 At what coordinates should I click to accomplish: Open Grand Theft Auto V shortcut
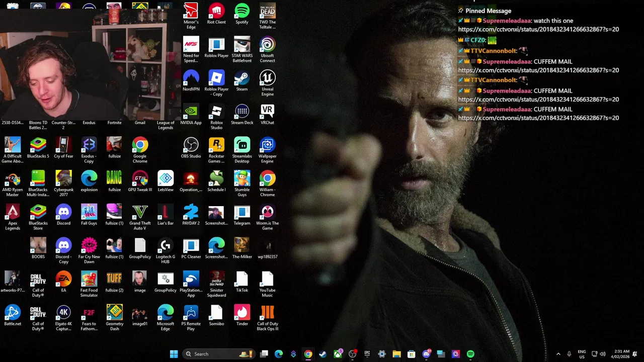coord(140,217)
